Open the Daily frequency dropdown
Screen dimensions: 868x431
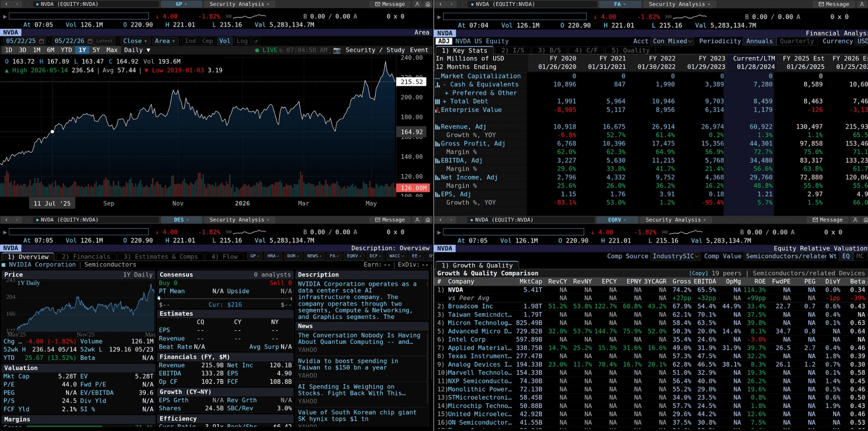[x=137, y=50]
